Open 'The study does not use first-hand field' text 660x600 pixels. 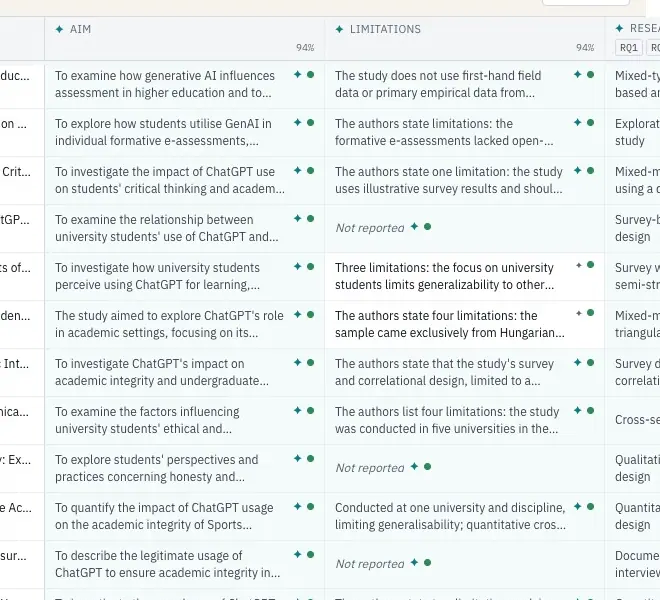tap(438, 84)
